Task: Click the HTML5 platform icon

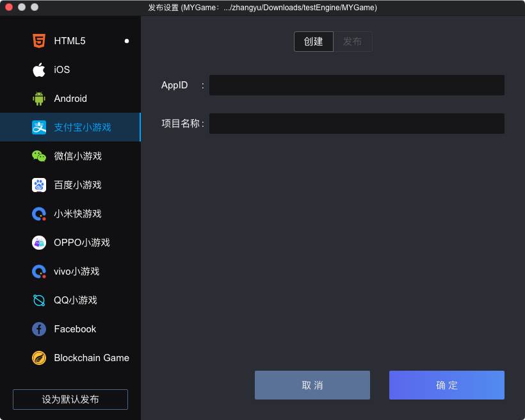Action: click(x=39, y=41)
